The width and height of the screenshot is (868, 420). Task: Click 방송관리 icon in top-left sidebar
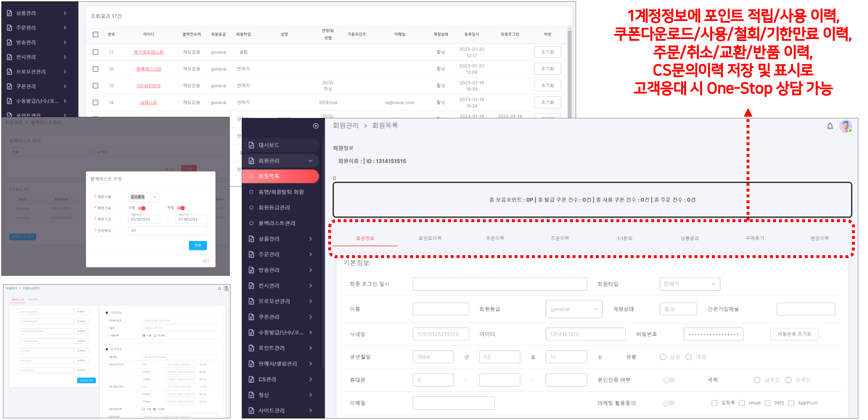[x=9, y=42]
